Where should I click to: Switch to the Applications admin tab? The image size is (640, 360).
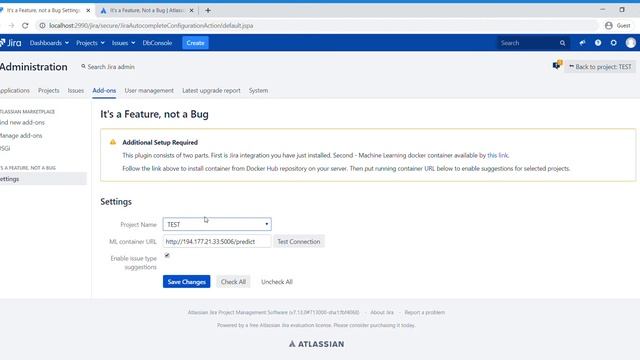pos(14,91)
